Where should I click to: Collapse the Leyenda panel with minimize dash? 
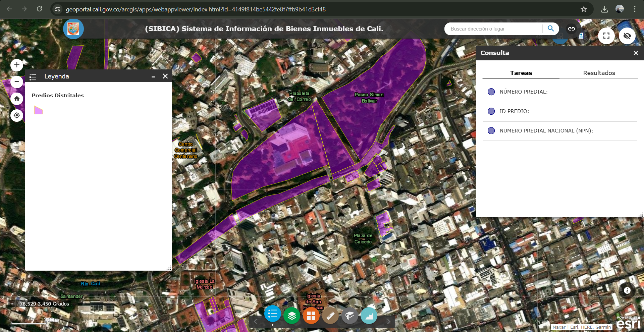pyautogui.click(x=153, y=76)
